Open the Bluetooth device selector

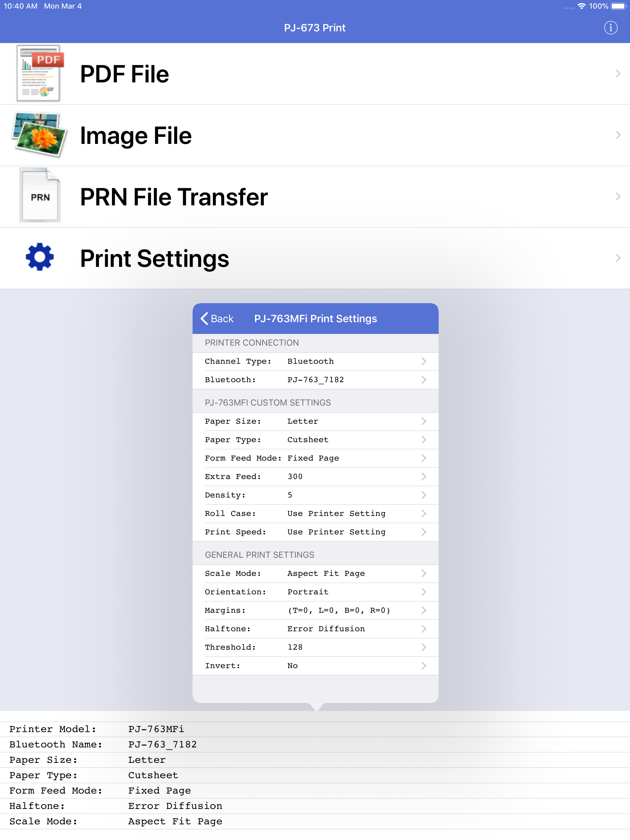coord(315,379)
